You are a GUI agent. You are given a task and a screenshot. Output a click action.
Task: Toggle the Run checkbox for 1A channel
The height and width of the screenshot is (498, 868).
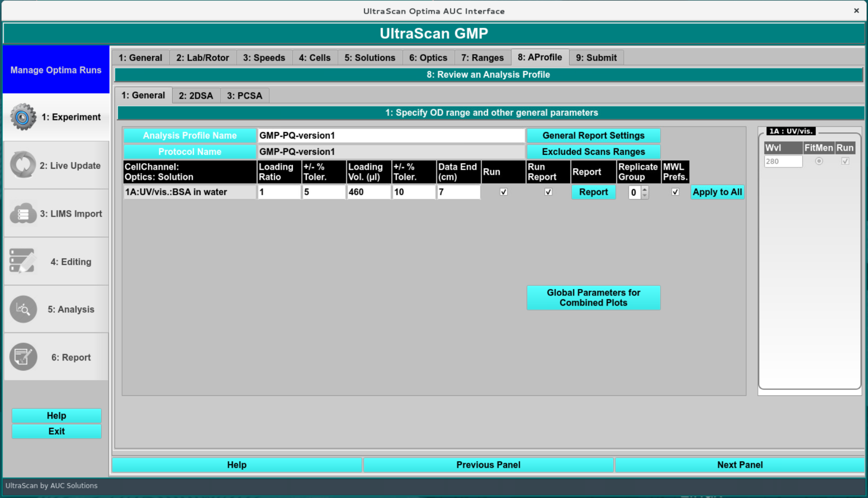[503, 192]
